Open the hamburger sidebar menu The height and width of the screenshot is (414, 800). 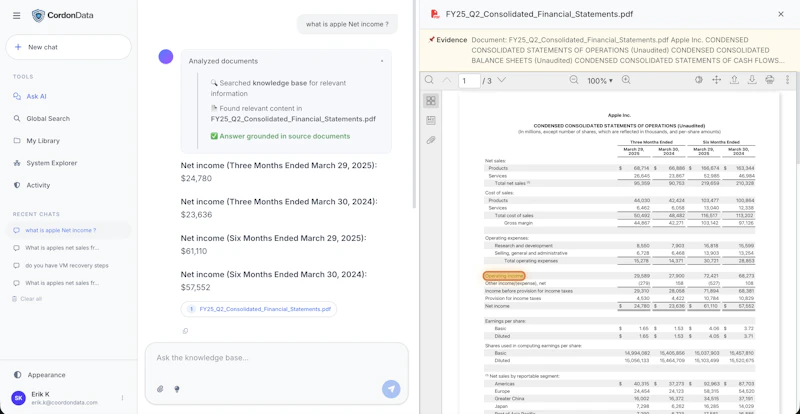[17, 15]
